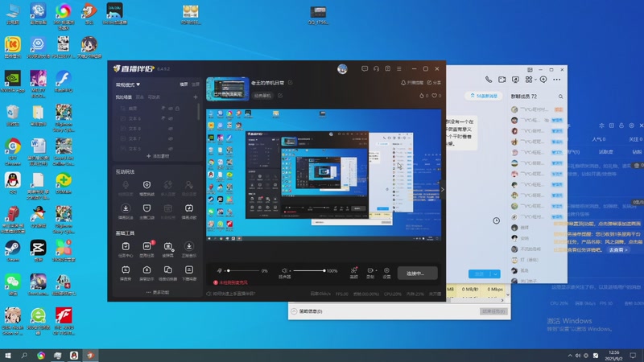644x362 pixels.
Task: Jump to the 56 new messages in QQ
Action: (x=484, y=96)
